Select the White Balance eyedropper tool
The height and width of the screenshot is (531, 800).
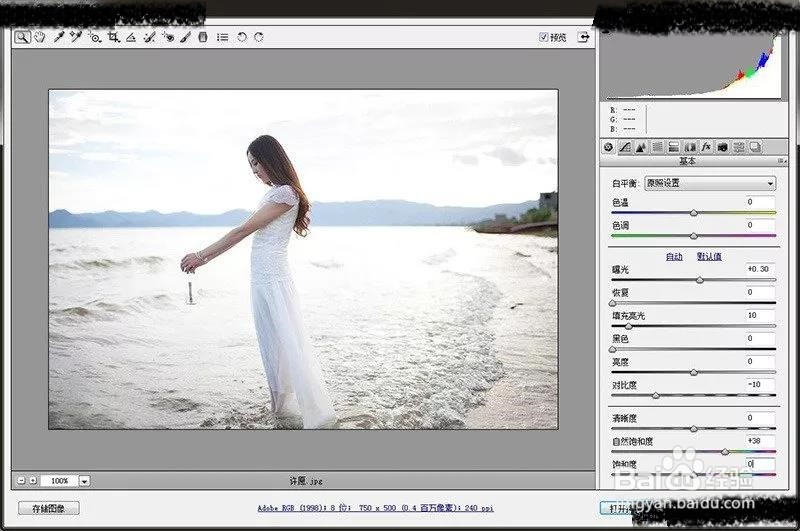pos(59,37)
